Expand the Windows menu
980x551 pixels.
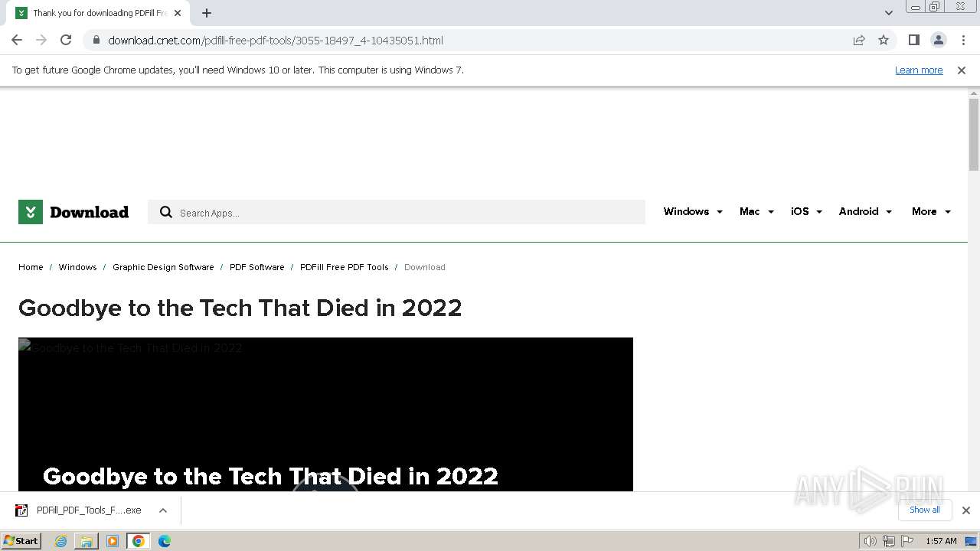click(x=693, y=211)
